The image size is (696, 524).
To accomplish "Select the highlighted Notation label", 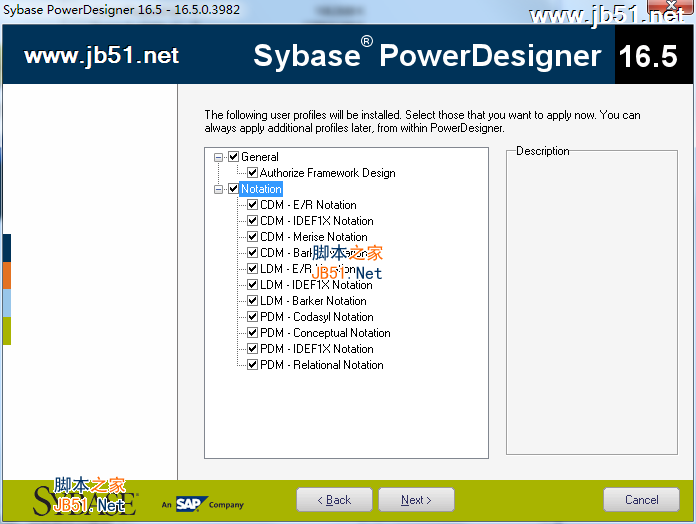I will point(261,189).
